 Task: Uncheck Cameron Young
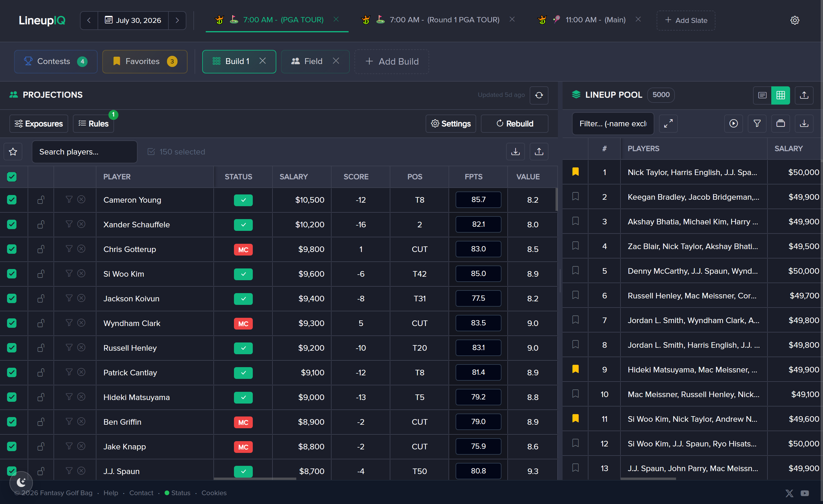coord(12,200)
